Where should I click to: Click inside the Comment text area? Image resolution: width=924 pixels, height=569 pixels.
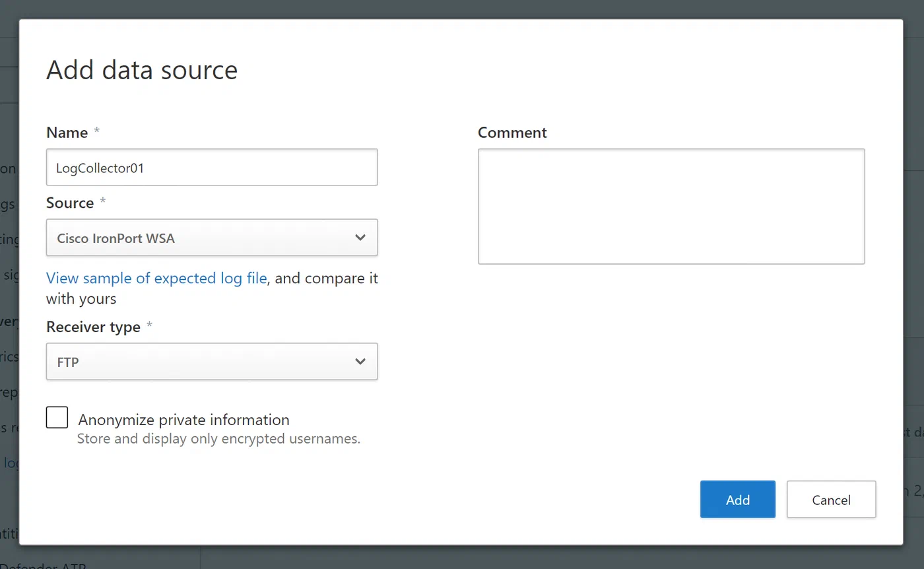(x=671, y=207)
